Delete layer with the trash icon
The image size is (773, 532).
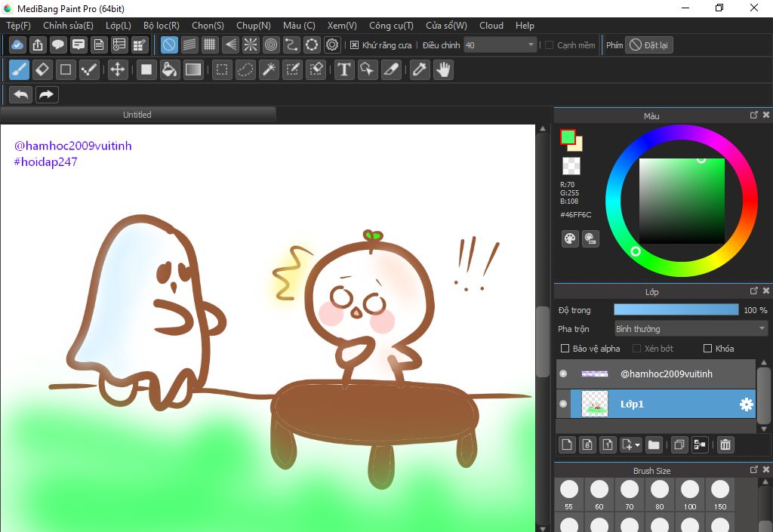(x=725, y=444)
